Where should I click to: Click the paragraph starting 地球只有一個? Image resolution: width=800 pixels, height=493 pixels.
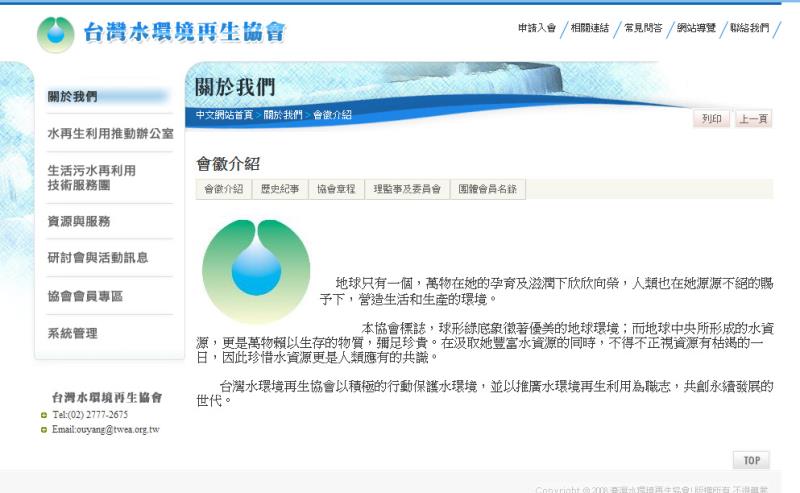point(547,291)
